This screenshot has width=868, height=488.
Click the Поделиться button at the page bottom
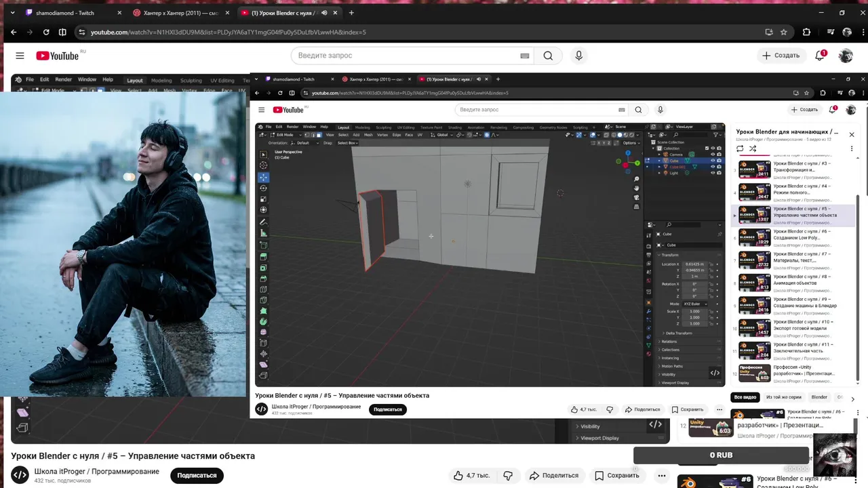(x=554, y=475)
